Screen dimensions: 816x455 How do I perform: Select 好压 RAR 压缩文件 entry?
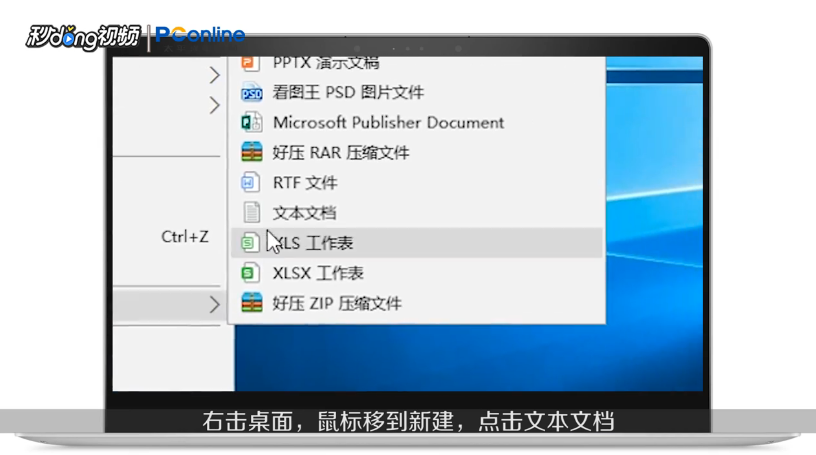tap(416, 153)
